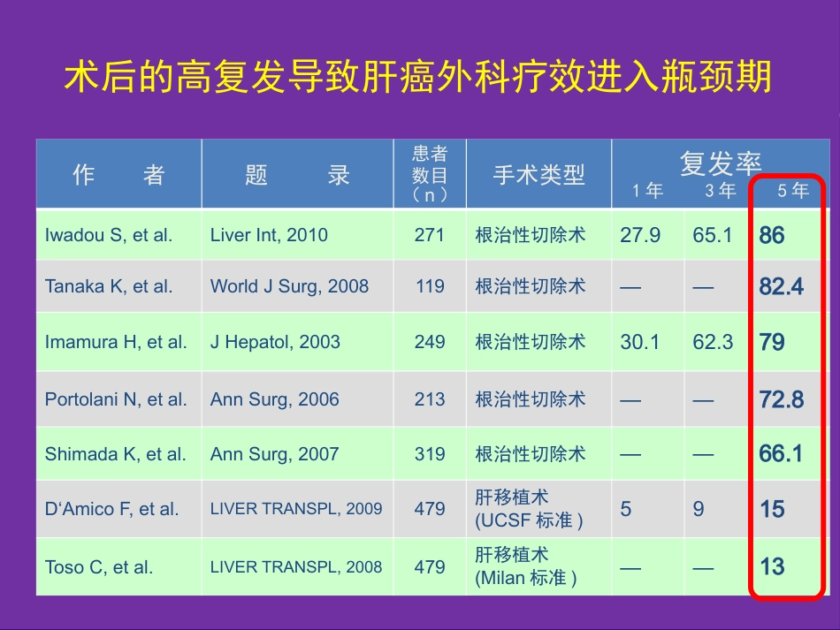Screen dimensions: 840x630
Task: Click the World J Surg, 2008 citation
Action: click(x=289, y=286)
